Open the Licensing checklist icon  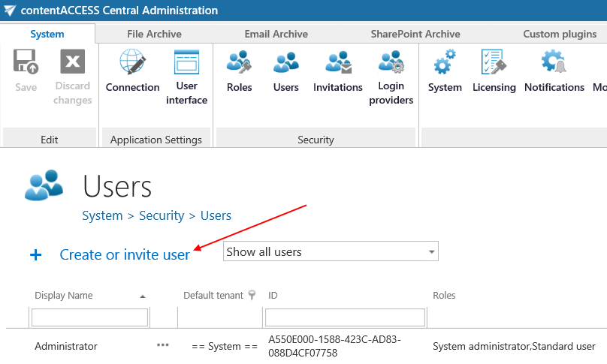494,63
